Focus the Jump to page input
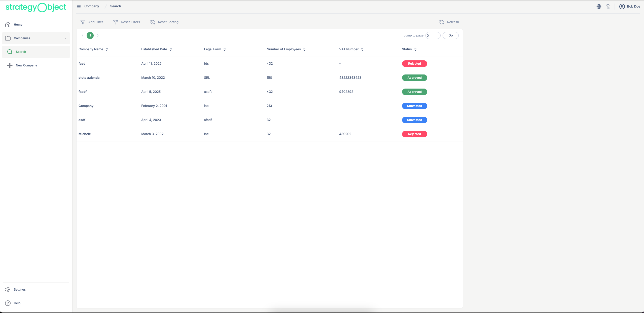 click(433, 35)
